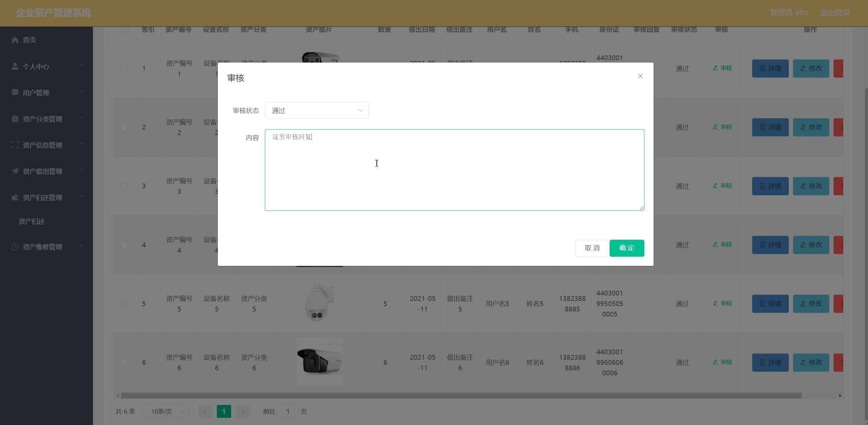Open the 审核状态 dropdown showing 通过

click(x=317, y=111)
